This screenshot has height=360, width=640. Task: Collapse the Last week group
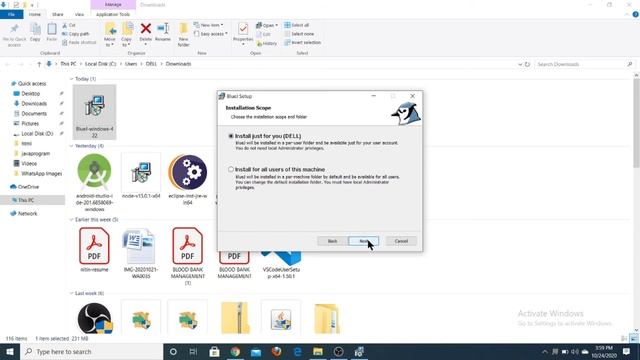click(x=71, y=293)
